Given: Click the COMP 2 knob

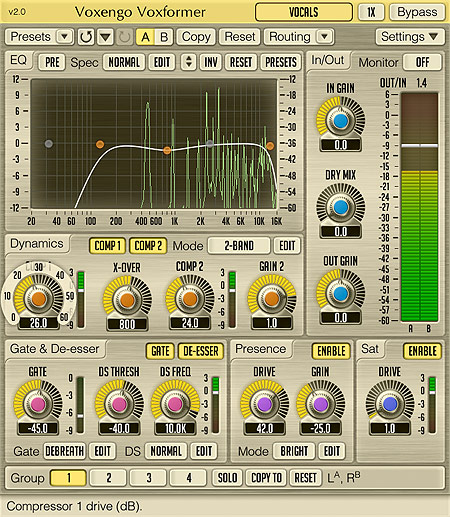Looking at the screenshot, I should [x=190, y=298].
